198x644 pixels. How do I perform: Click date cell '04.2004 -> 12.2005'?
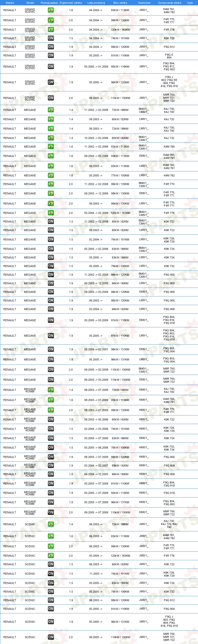coord(96,474)
